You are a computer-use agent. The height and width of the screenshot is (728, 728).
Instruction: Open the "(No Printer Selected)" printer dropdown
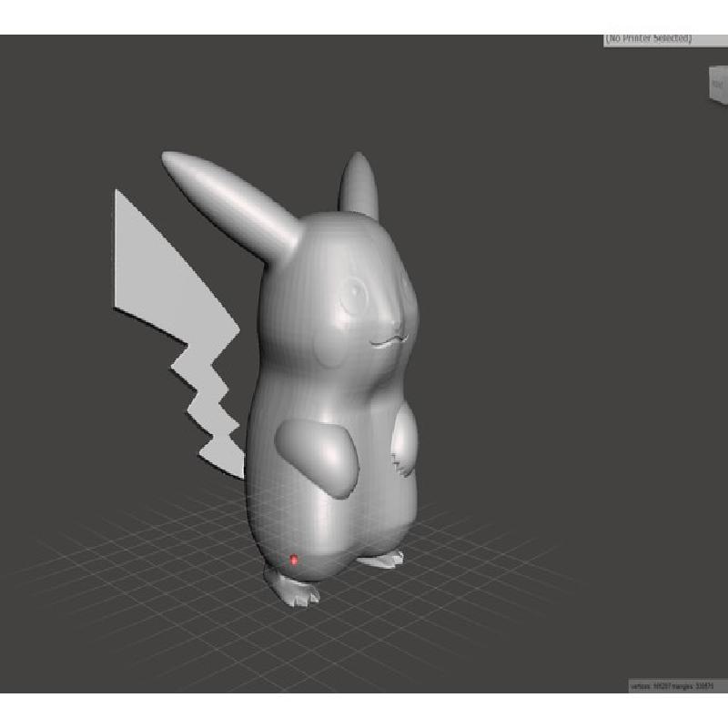click(x=665, y=40)
